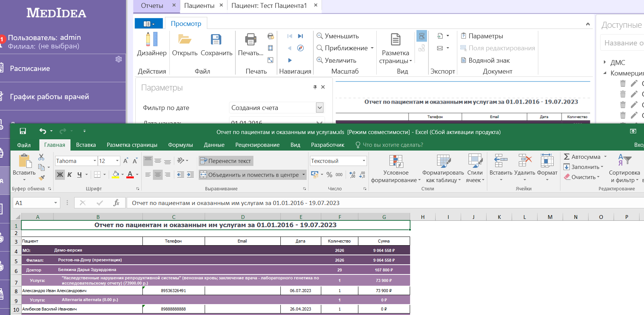Open График работы врачей in sidebar
This screenshot has height=315, width=644.
coord(49,96)
